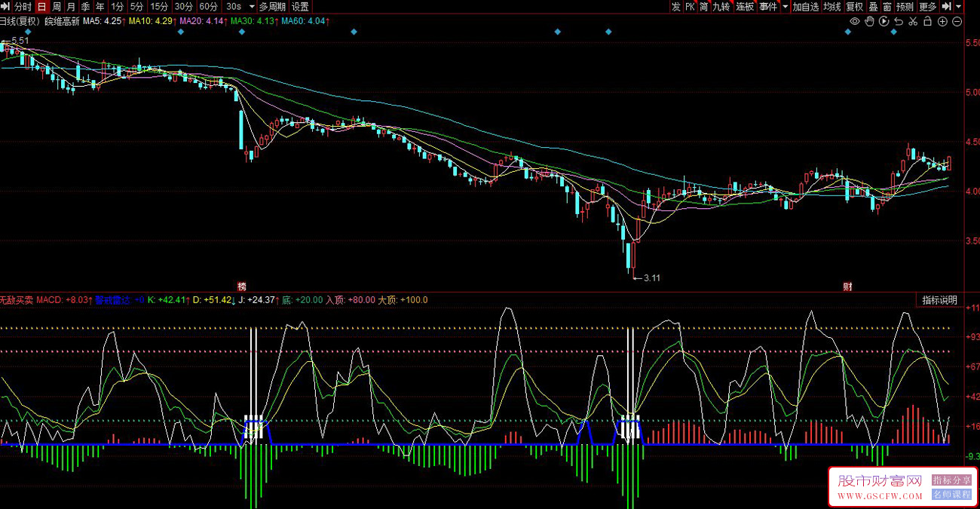The height and width of the screenshot is (509, 980).
Task: Click the 皖维高新 stock name
Action: [61, 21]
